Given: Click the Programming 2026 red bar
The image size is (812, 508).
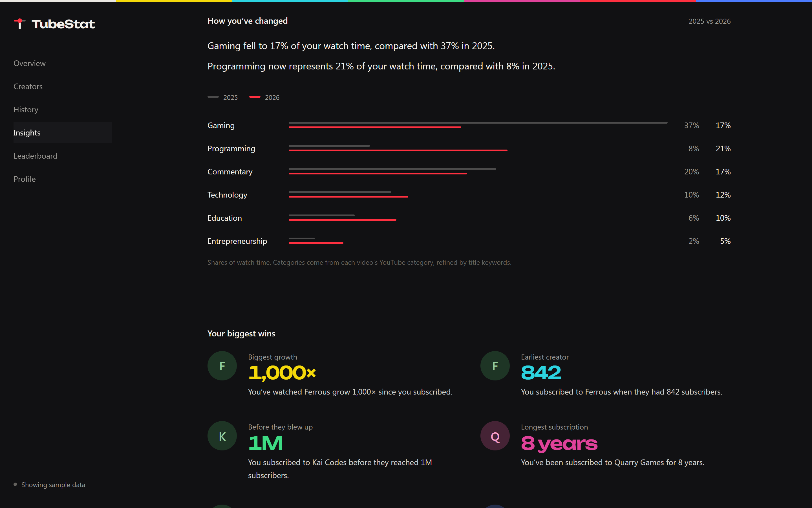Looking at the screenshot, I should (398, 150).
